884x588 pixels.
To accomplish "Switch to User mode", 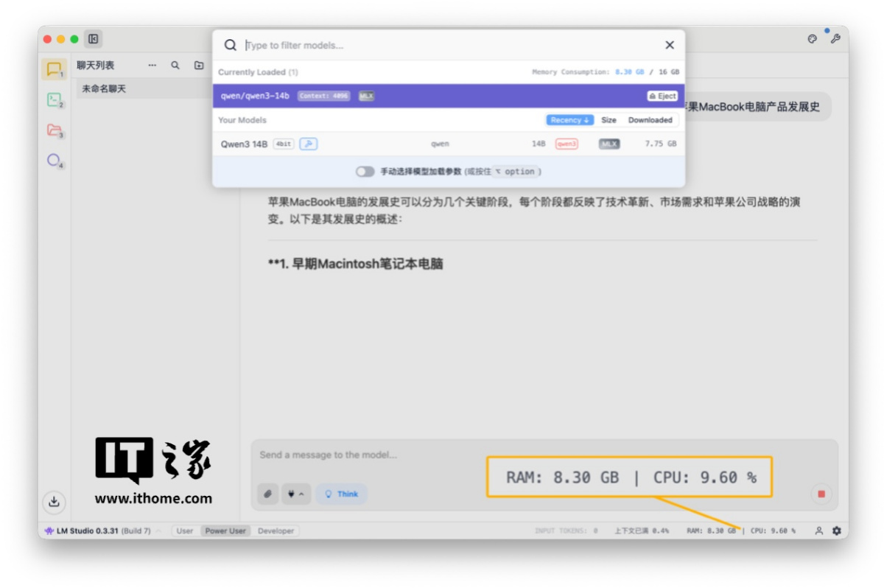I will point(185,531).
